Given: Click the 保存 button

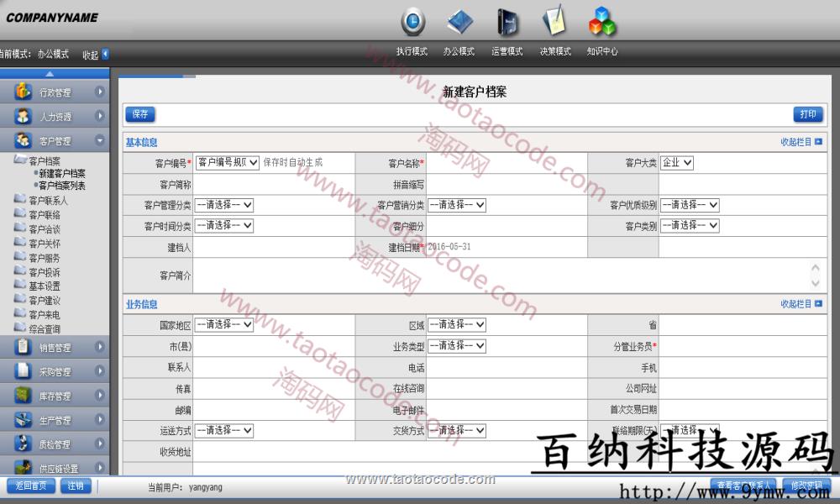Looking at the screenshot, I should (x=140, y=114).
